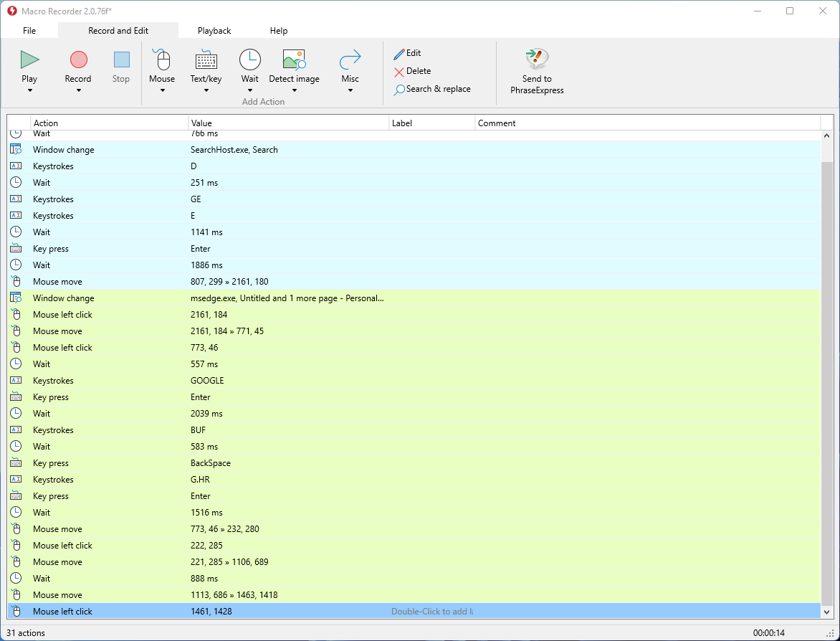Click the red Record icon
This screenshot has height=641, width=840.
(78, 59)
